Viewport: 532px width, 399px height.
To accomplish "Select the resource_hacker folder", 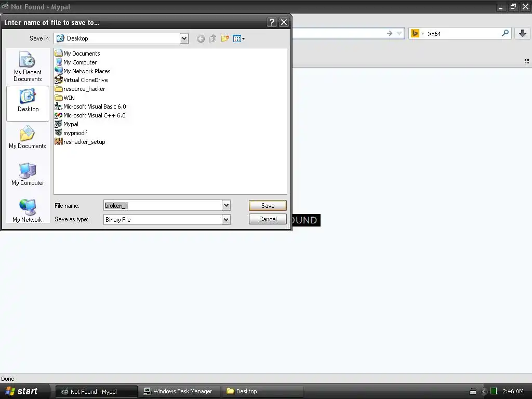I will (x=79, y=88).
